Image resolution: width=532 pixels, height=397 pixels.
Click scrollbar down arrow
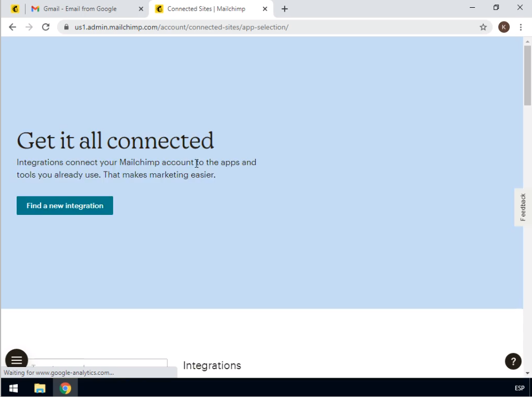527,373
